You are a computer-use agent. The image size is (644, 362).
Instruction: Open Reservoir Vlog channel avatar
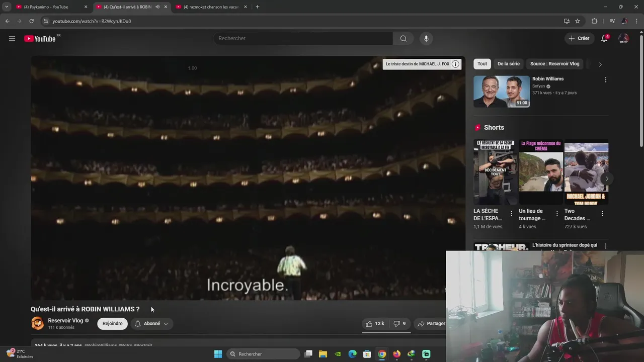coord(38,323)
